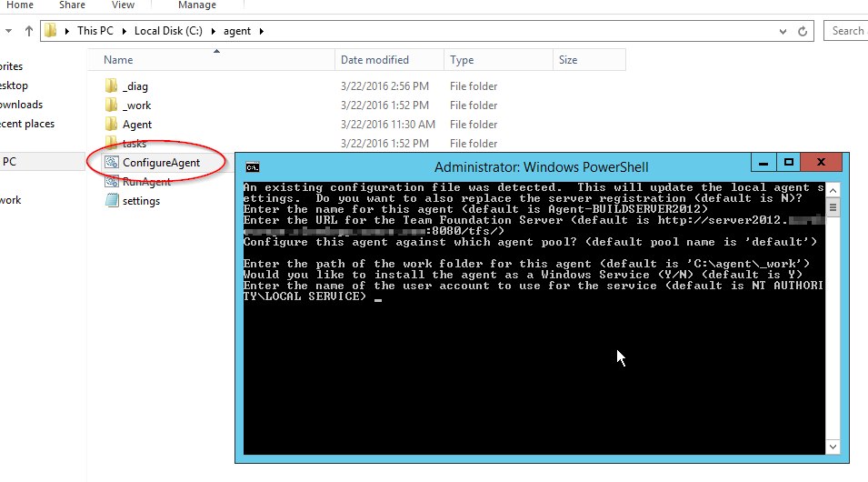Open the Share ribbon tab
868x482 pixels.
(x=72, y=5)
